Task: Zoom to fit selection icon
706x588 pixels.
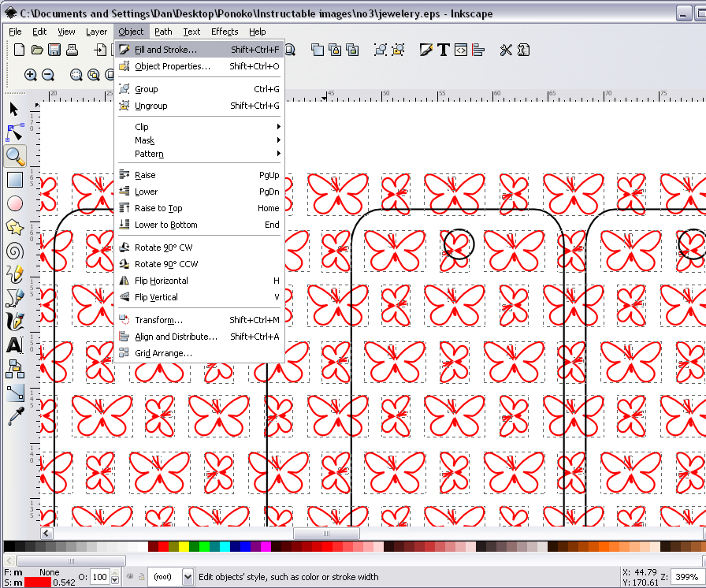Action: 76,75
